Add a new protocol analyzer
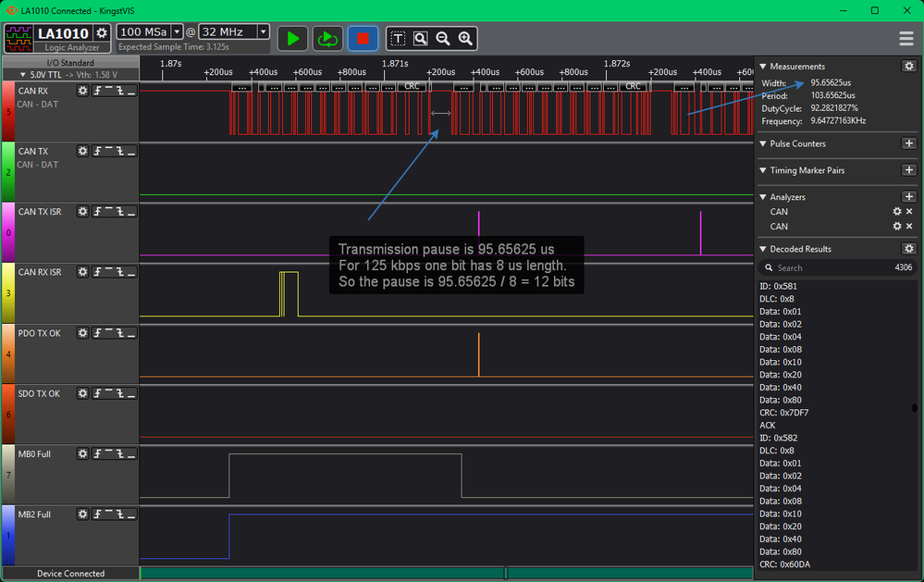Screen dimensions: 924x582 click(908, 196)
